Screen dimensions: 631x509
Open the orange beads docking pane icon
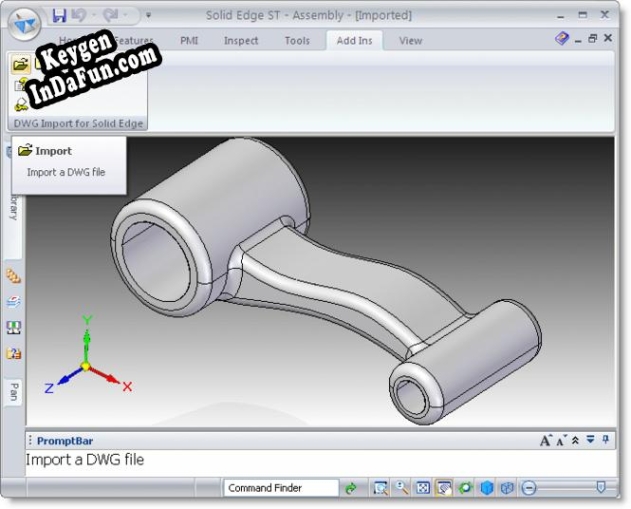pos(13,276)
